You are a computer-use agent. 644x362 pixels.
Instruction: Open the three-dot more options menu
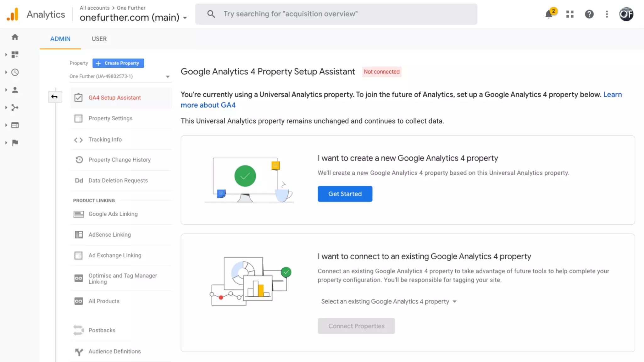pyautogui.click(x=607, y=14)
